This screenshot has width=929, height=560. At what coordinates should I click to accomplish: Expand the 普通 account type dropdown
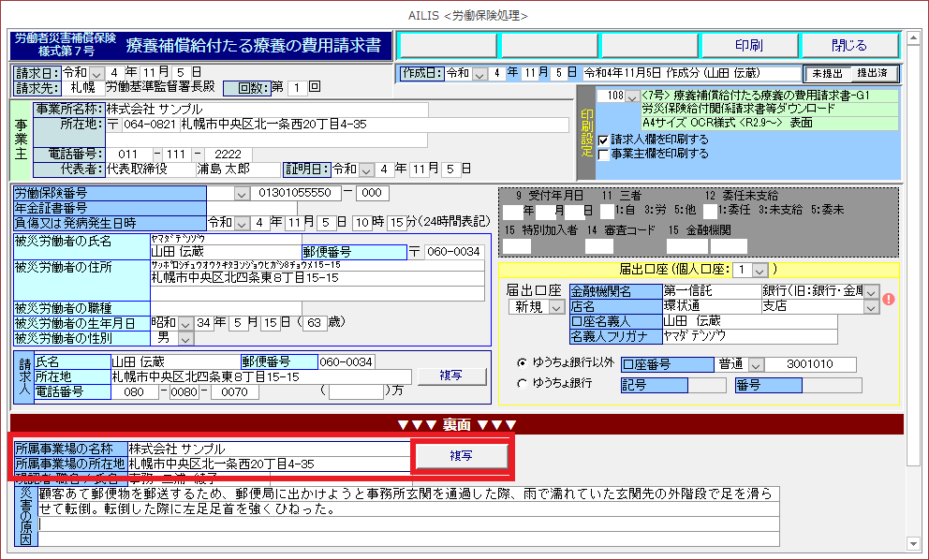click(x=757, y=364)
